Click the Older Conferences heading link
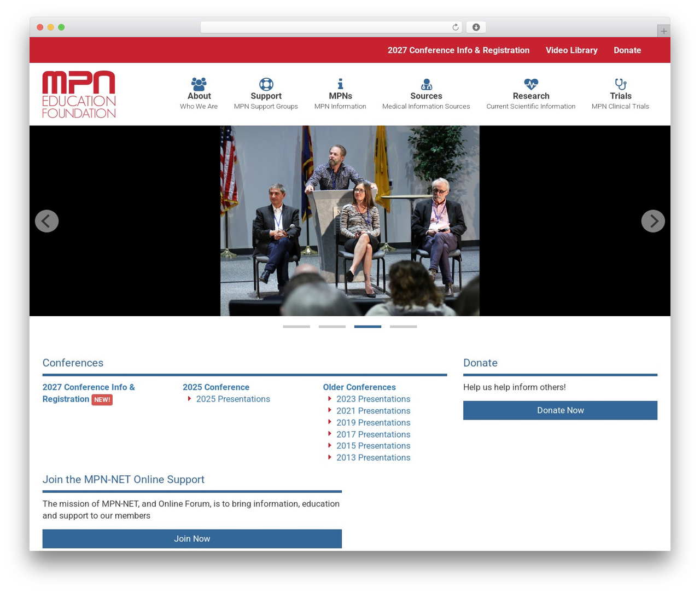The image size is (700, 593). tap(359, 387)
